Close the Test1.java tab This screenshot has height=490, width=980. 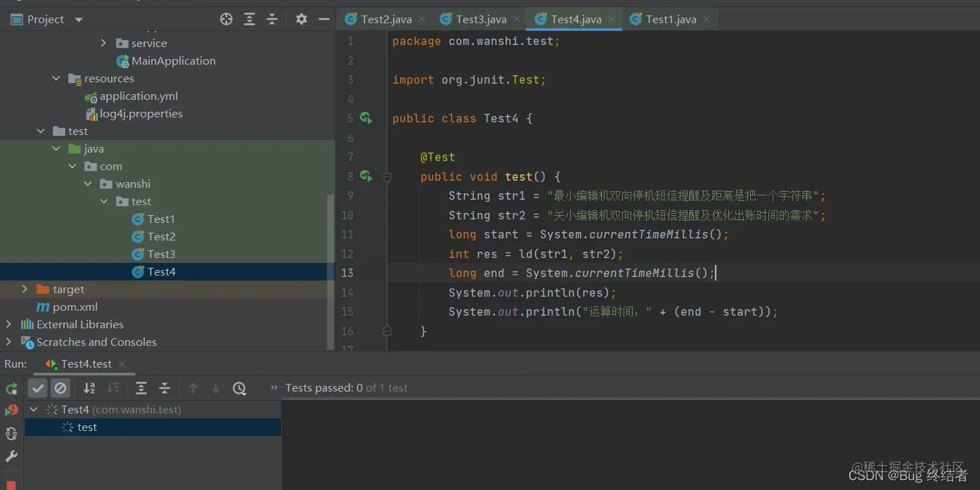click(707, 20)
